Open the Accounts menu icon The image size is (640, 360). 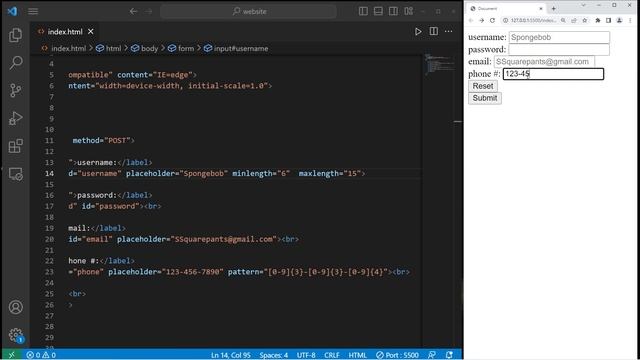click(16, 307)
